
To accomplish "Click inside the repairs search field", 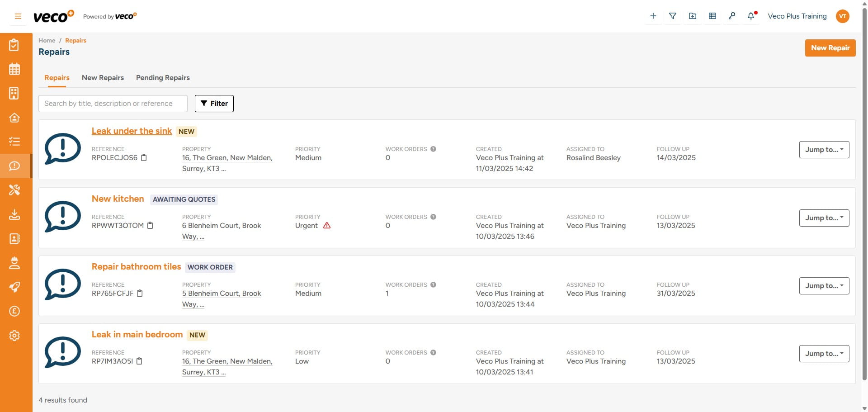I will [x=113, y=103].
